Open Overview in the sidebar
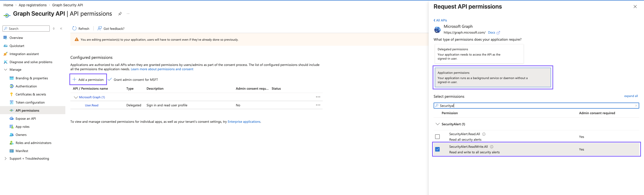The image size is (644, 195). click(16, 38)
